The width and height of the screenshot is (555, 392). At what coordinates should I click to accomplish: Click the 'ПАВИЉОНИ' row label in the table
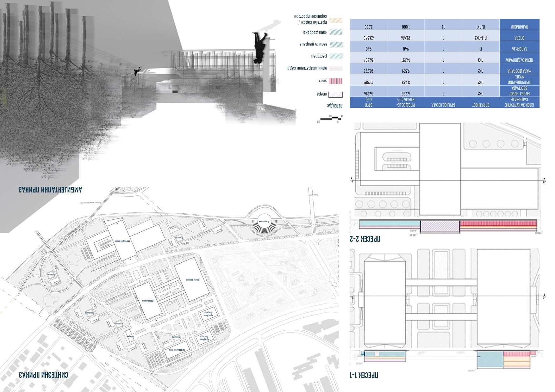point(519,27)
